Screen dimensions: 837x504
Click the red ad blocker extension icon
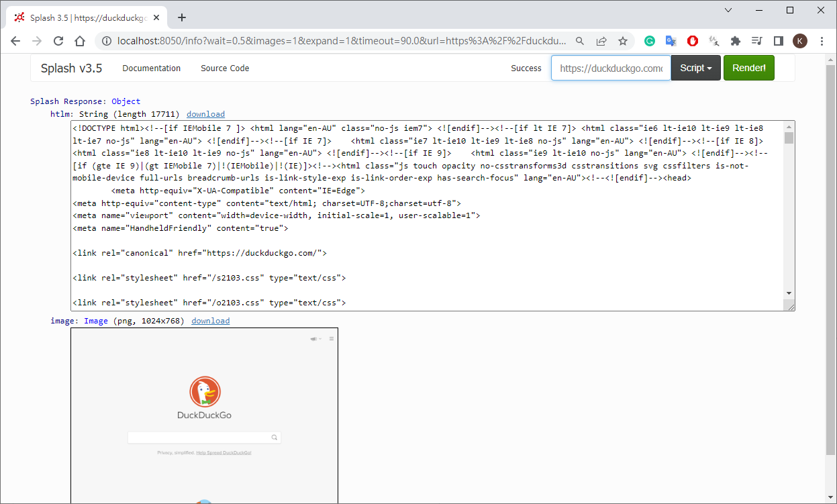point(693,41)
